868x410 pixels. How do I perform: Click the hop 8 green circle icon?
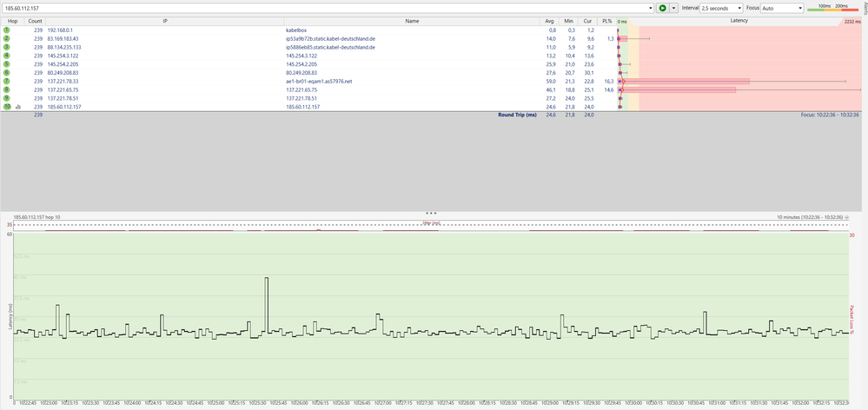click(7, 89)
